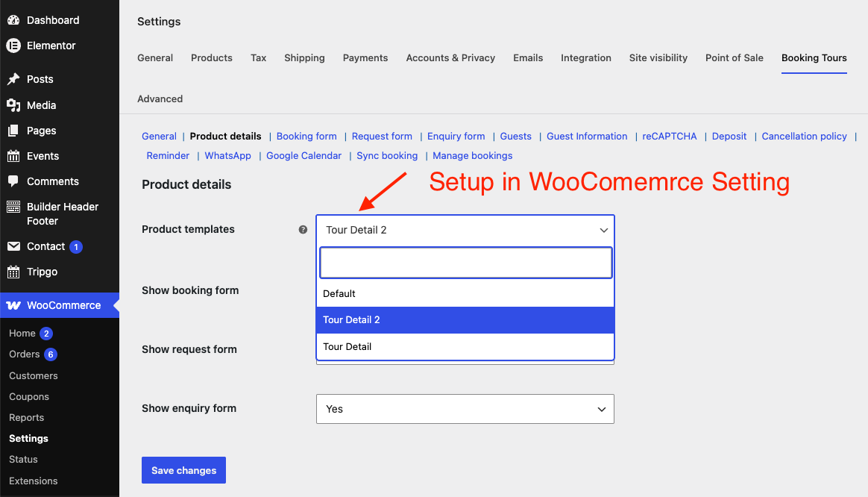Open the Customers submenu item
Screen dimensions: 868x497
tap(34, 375)
